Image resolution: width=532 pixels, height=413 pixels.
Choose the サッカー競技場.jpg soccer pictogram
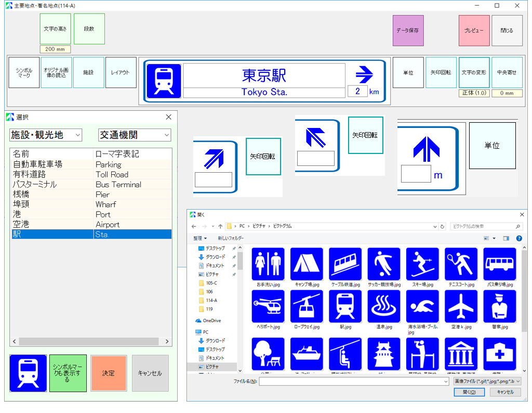click(384, 264)
